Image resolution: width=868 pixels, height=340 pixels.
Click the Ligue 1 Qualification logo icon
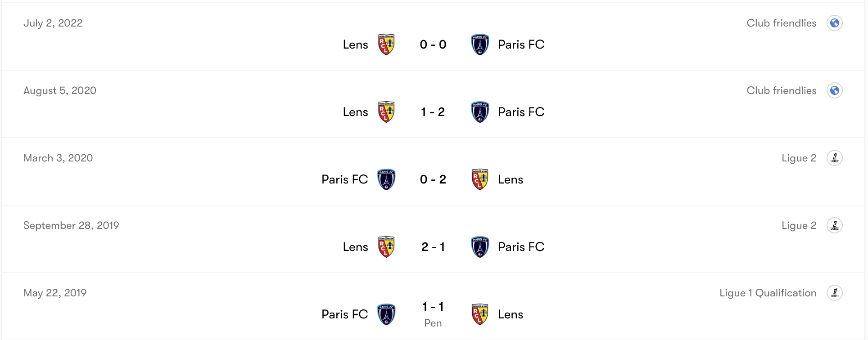pos(834,293)
